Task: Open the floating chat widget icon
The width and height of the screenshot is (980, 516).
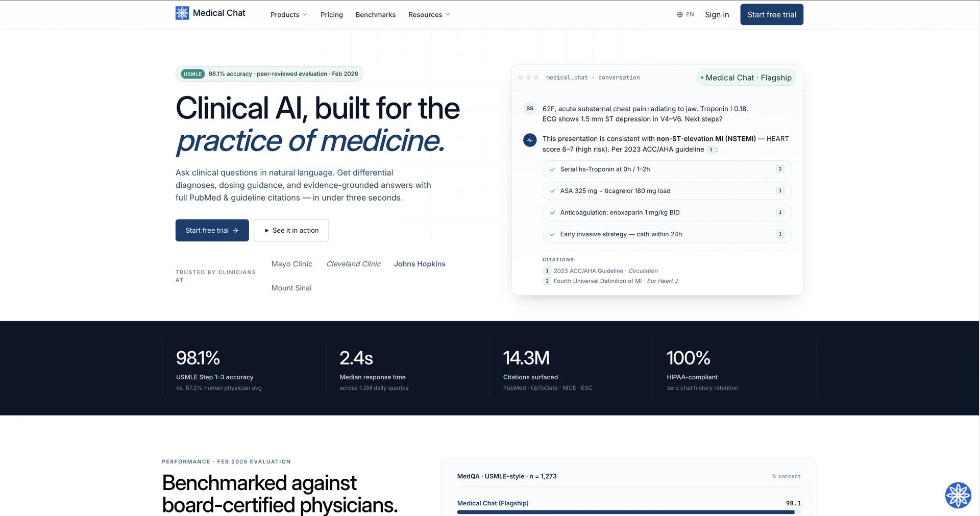Action: tap(958, 495)
